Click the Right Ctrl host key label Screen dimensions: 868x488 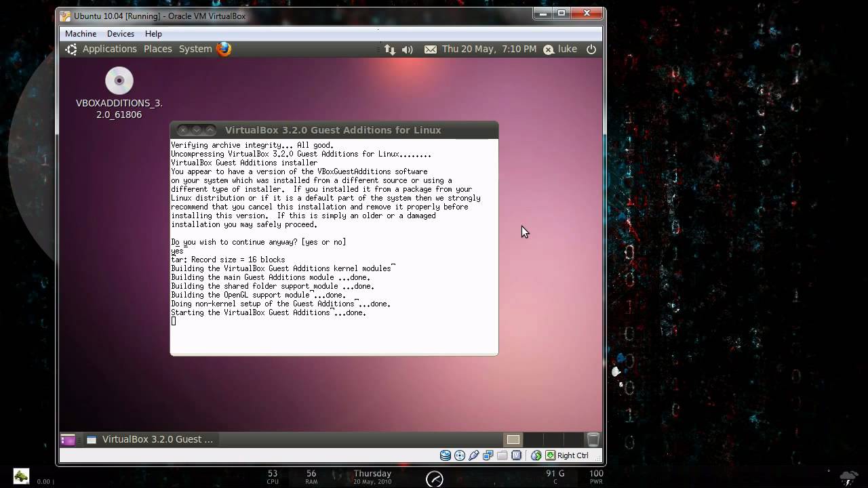tap(573, 455)
